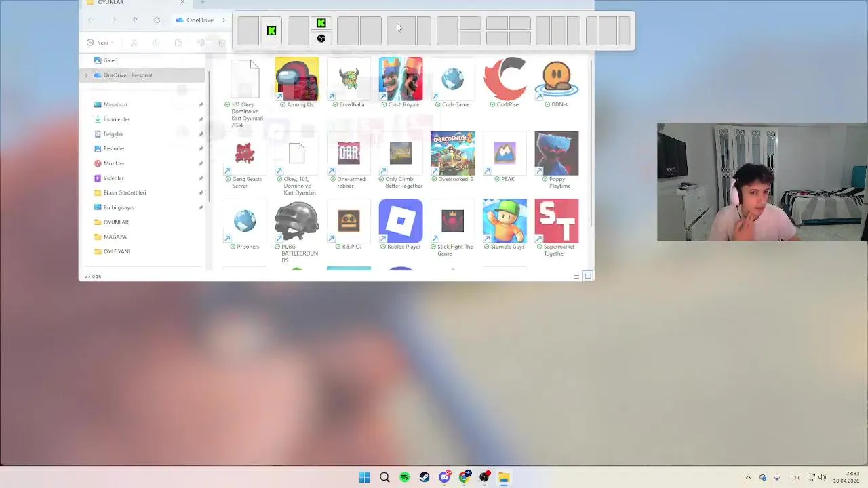
Task: Open the Among Us game shortcut
Action: [297, 83]
